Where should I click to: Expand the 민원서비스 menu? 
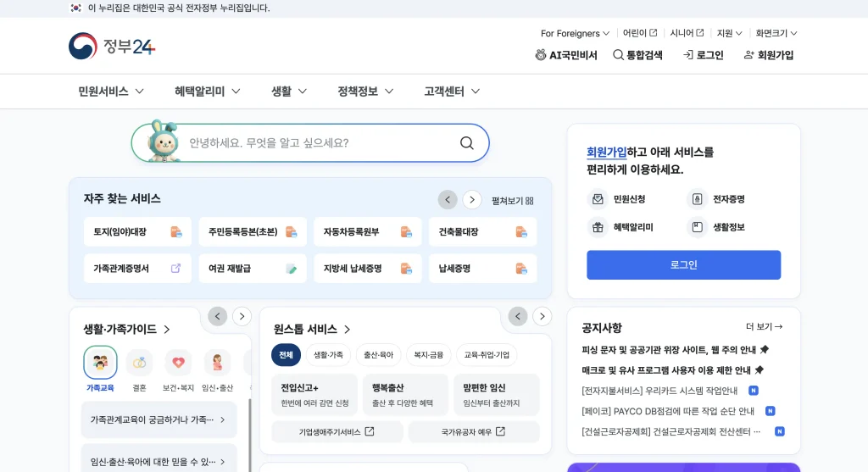point(111,92)
